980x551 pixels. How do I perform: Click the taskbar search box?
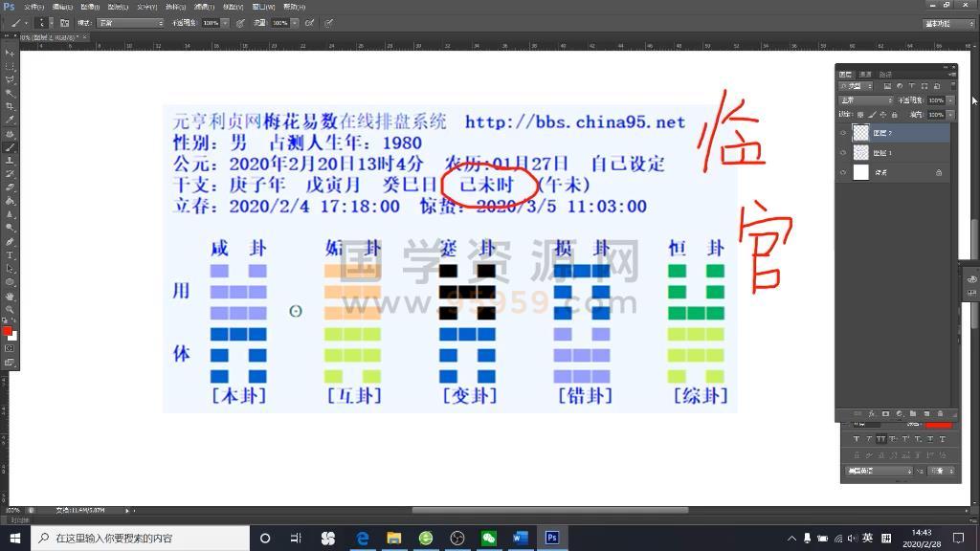click(140, 538)
